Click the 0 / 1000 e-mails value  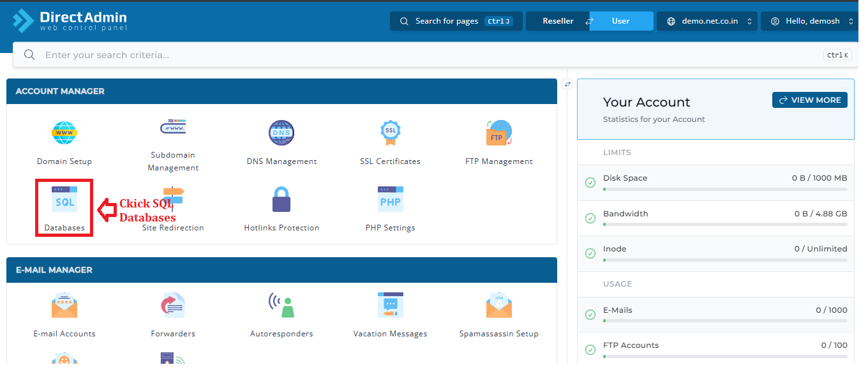832,310
